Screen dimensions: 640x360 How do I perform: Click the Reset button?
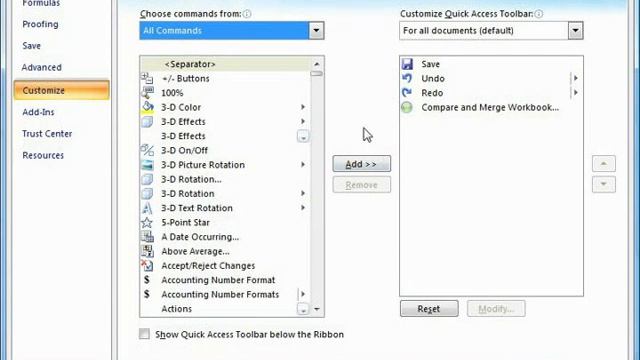point(429,309)
